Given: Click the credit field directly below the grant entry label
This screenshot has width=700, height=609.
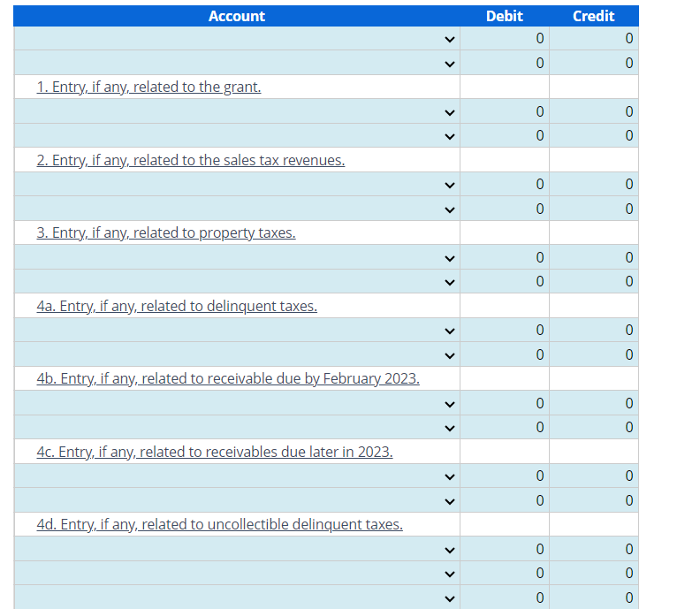Looking at the screenshot, I should (x=594, y=111).
